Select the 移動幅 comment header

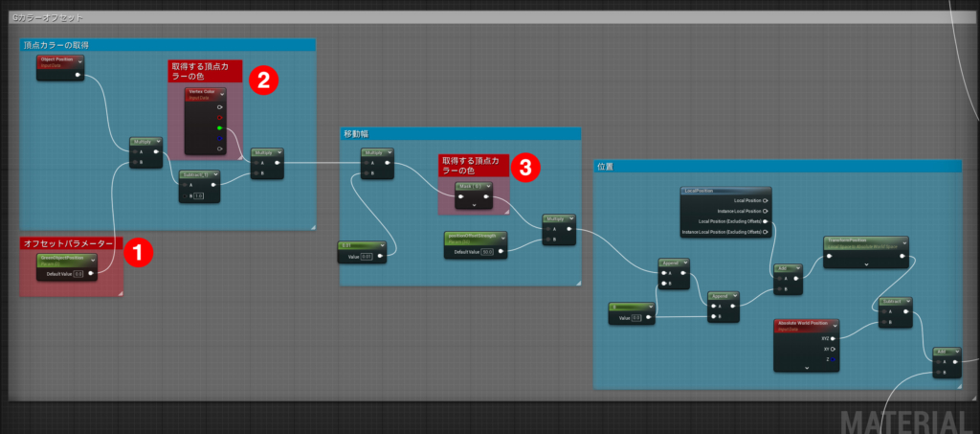(460, 134)
